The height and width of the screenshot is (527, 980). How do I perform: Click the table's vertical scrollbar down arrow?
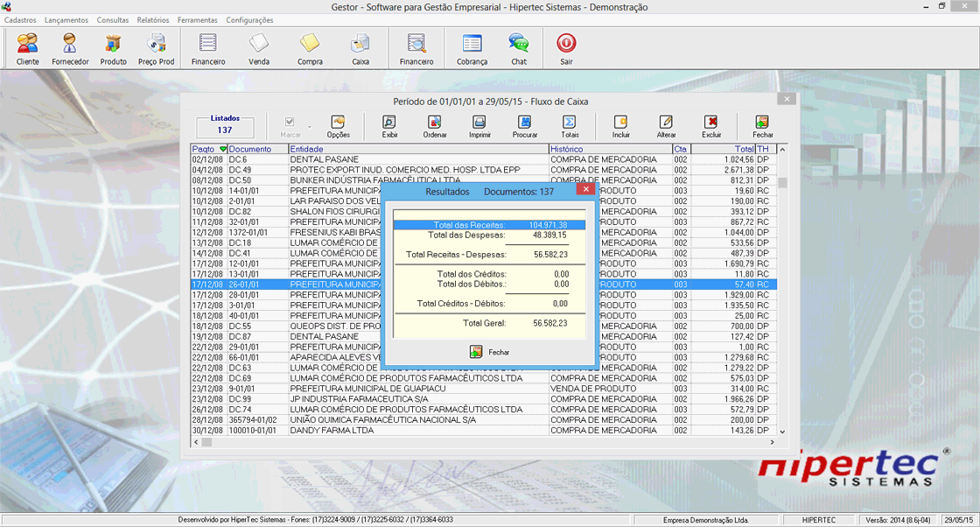(x=782, y=432)
